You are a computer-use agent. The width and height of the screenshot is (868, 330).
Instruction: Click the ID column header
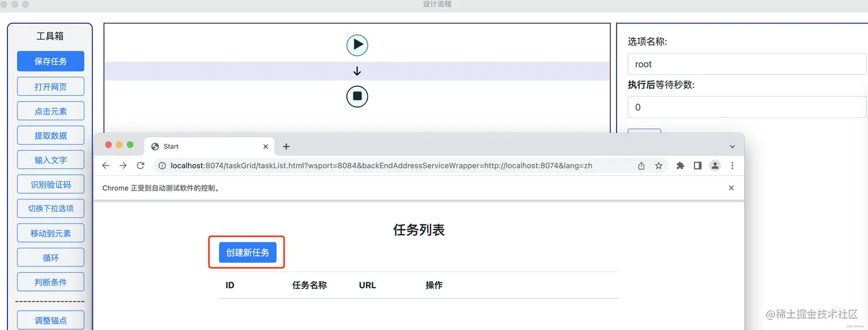[x=230, y=285]
